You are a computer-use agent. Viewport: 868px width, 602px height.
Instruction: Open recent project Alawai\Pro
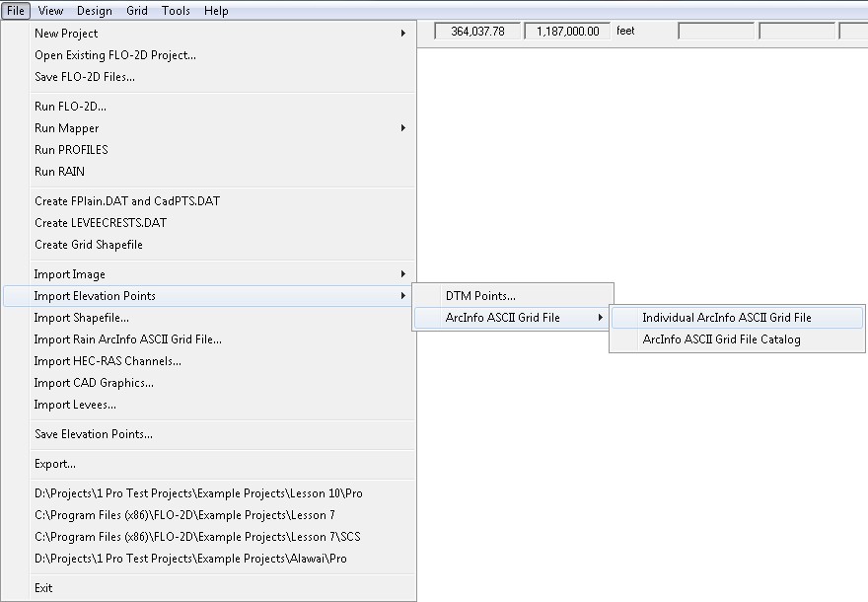point(190,559)
